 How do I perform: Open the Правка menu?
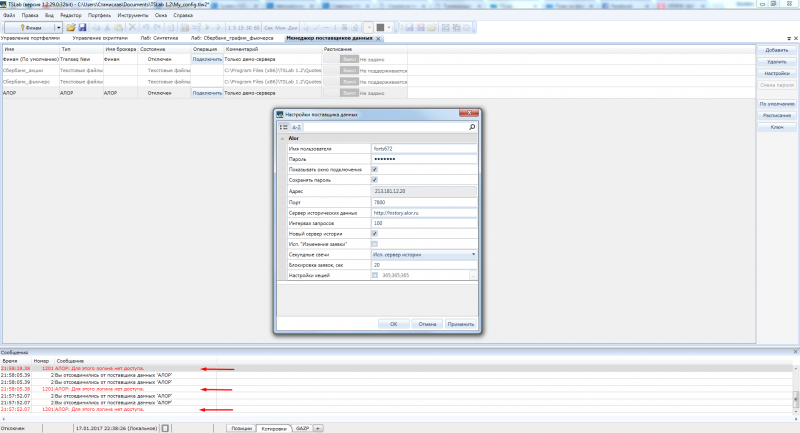(x=30, y=15)
